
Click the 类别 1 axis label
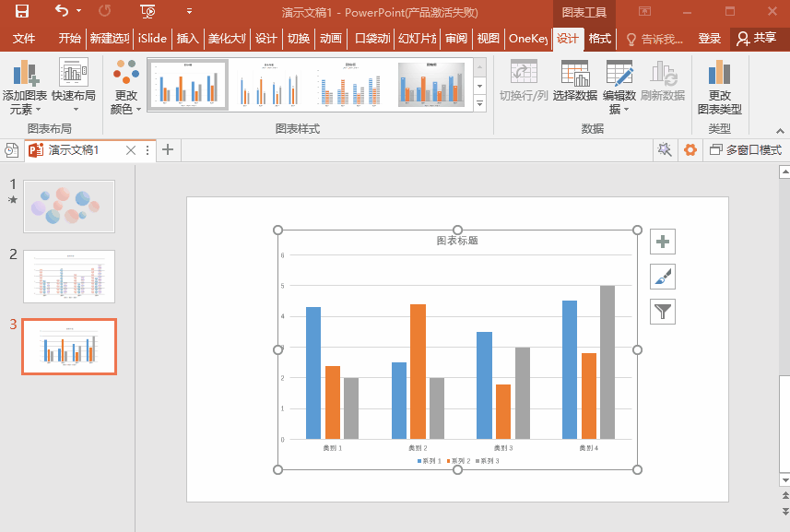(x=333, y=448)
